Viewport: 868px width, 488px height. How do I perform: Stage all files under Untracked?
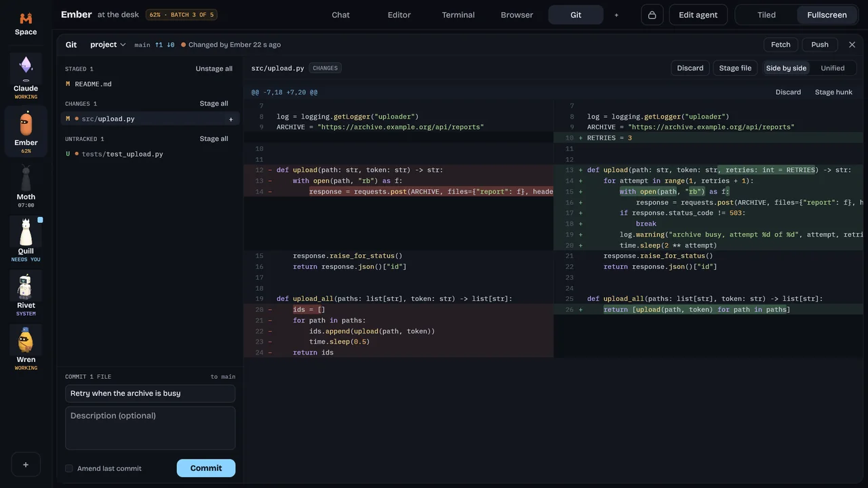click(214, 139)
